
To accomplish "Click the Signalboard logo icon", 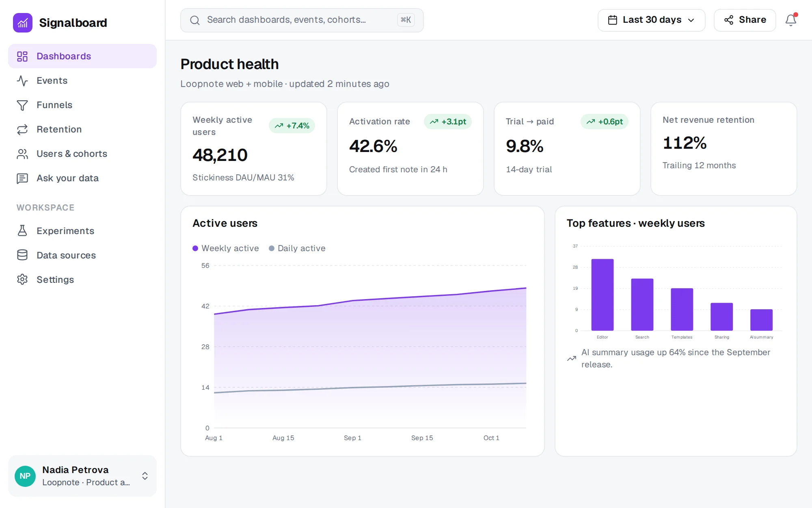I will [x=23, y=23].
